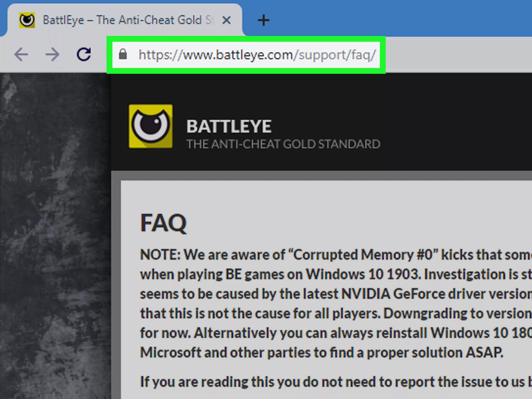
Task: Click the tagline THE ANTI-CHEAT GOLD STANDARD
Action: (x=283, y=144)
